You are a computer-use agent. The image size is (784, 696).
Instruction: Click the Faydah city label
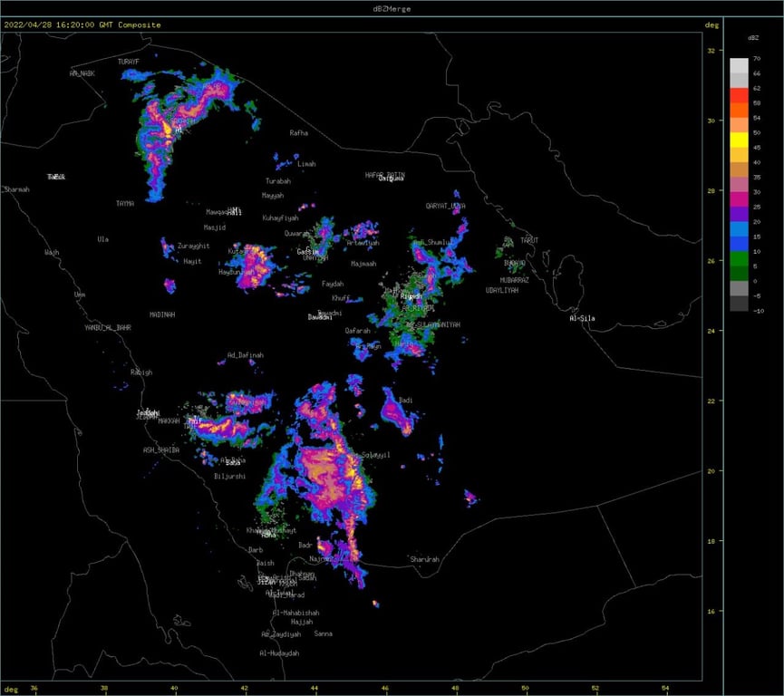click(333, 284)
